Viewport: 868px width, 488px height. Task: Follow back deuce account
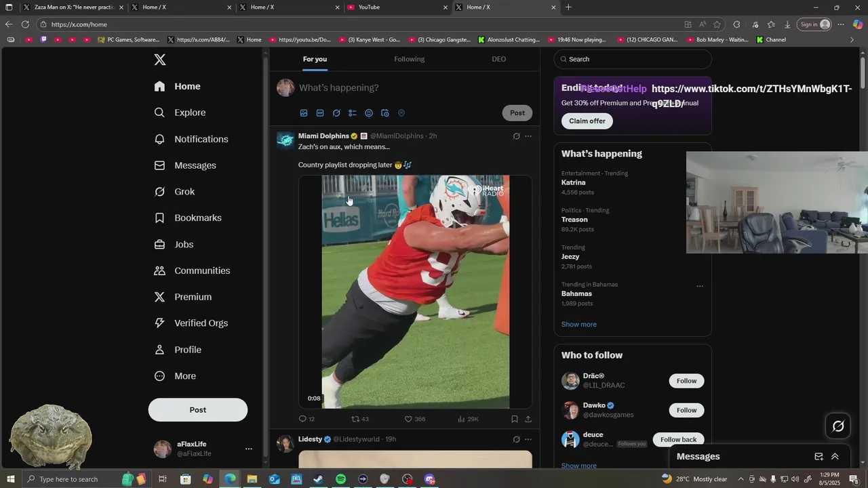678,440
